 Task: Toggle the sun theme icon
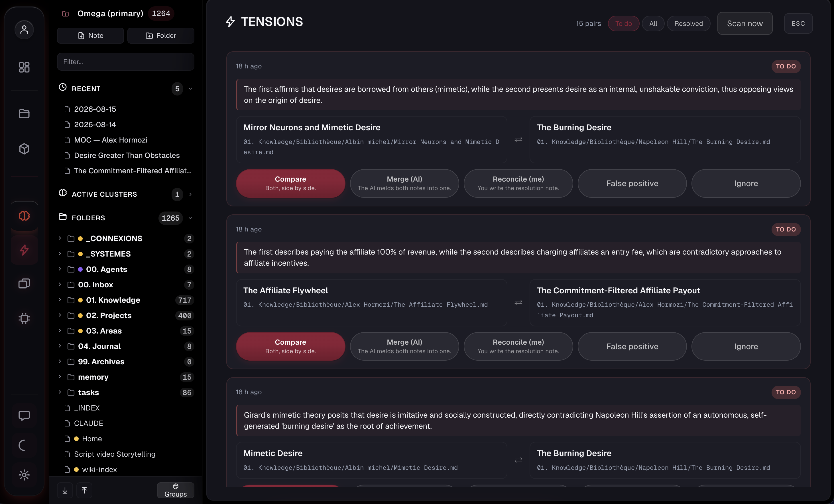[x=24, y=475]
